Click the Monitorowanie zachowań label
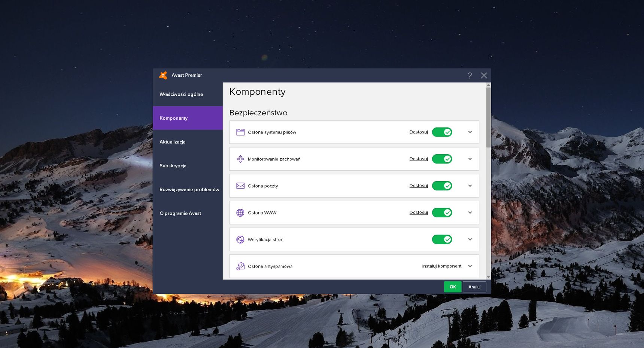Image resolution: width=644 pixels, height=348 pixels. [x=274, y=159]
